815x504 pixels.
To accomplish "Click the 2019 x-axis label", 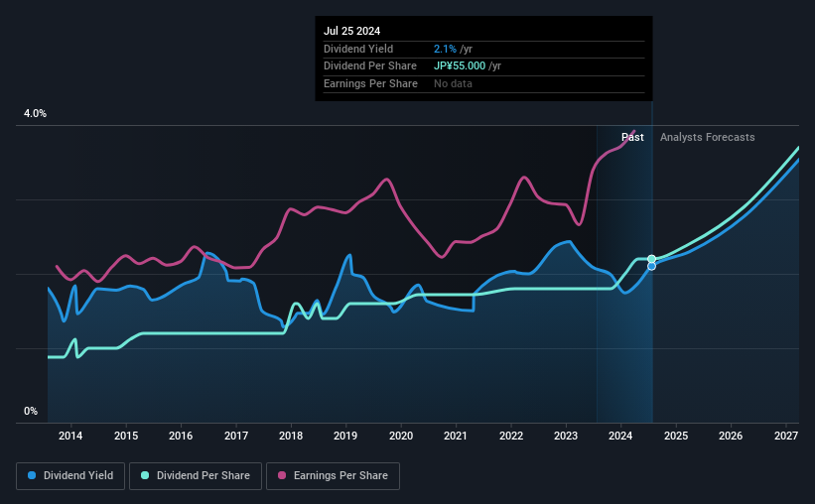I will [x=345, y=436].
